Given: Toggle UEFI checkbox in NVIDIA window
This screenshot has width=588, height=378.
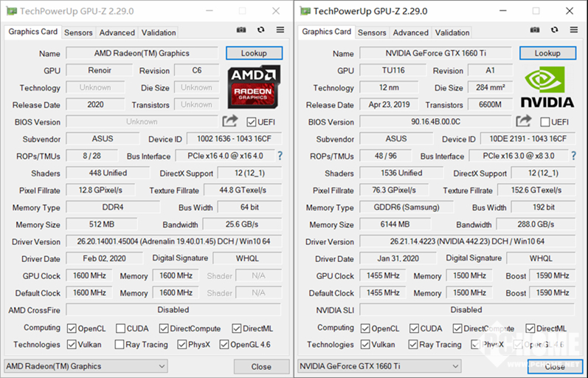Looking at the screenshot, I should pyautogui.click(x=545, y=122).
